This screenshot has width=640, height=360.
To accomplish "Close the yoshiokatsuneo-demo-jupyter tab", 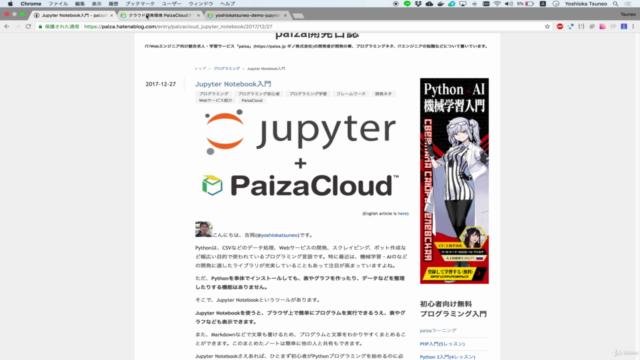I will coord(285,16).
